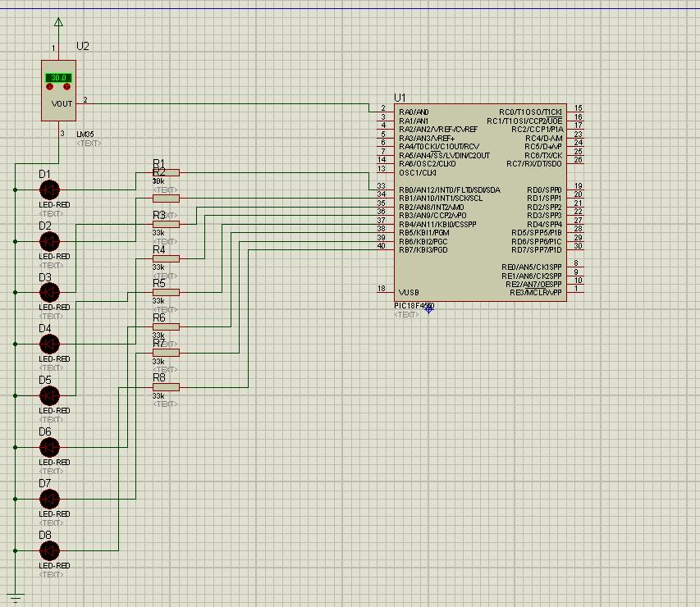The image size is (700, 607).
Task: Select the D6 LED component
Action: tap(50, 447)
